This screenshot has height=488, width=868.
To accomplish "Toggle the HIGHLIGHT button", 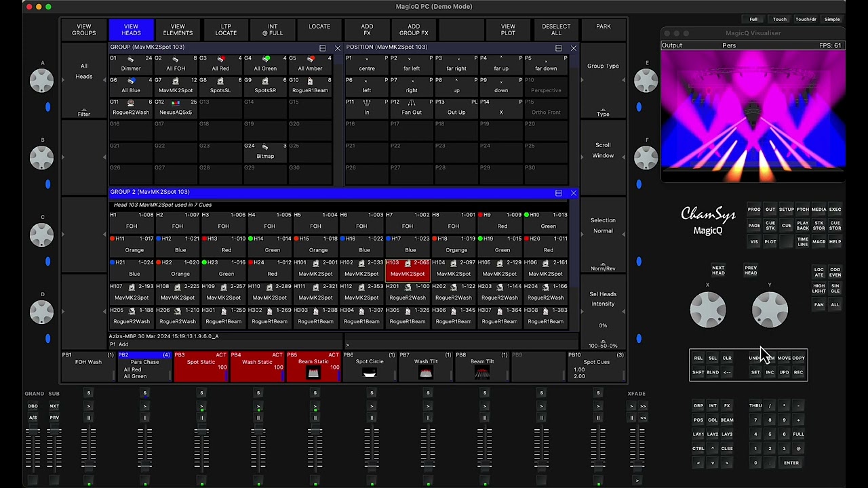I will pyautogui.click(x=819, y=288).
